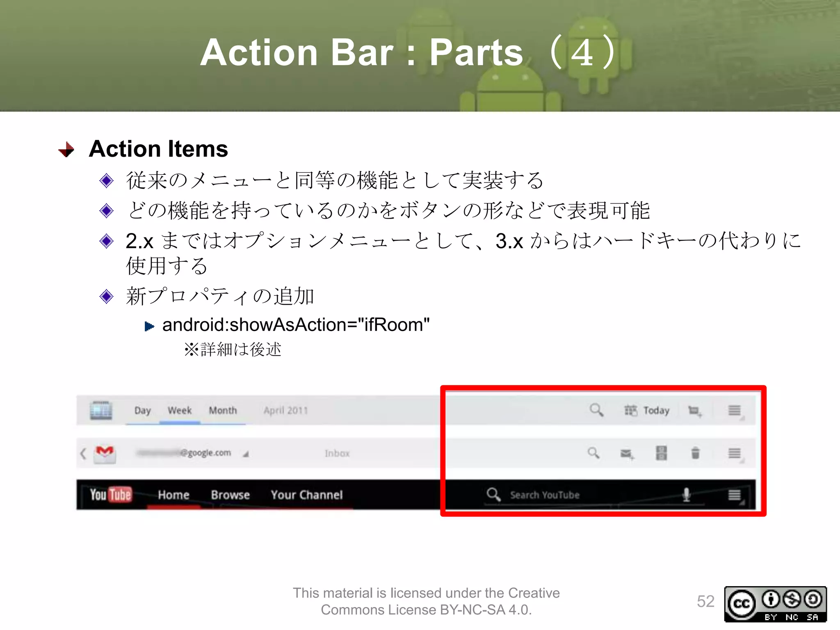Open the @google.com account dropdown
This screenshot has height=630, width=840.
(x=193, y=453)
